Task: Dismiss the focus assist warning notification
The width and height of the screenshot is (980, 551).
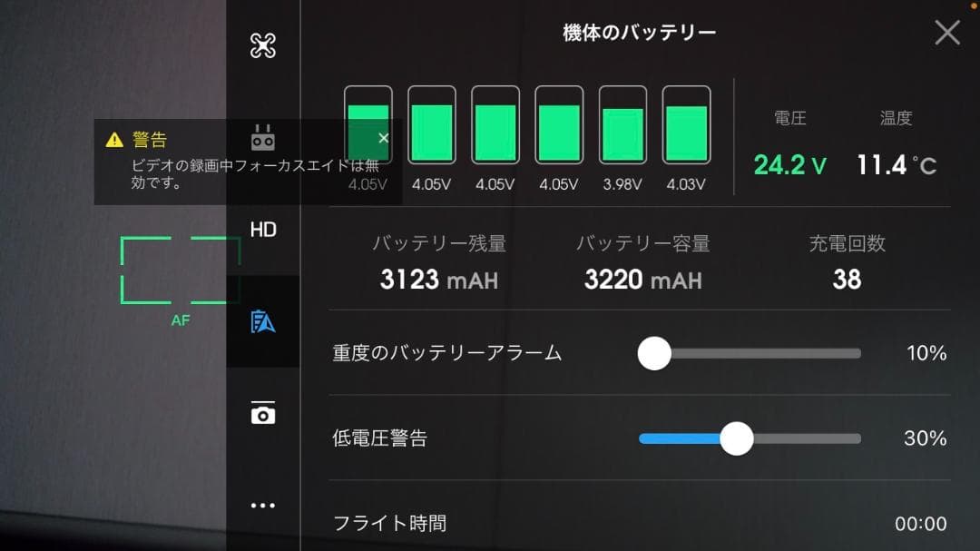Action: (x=382, y=138)
